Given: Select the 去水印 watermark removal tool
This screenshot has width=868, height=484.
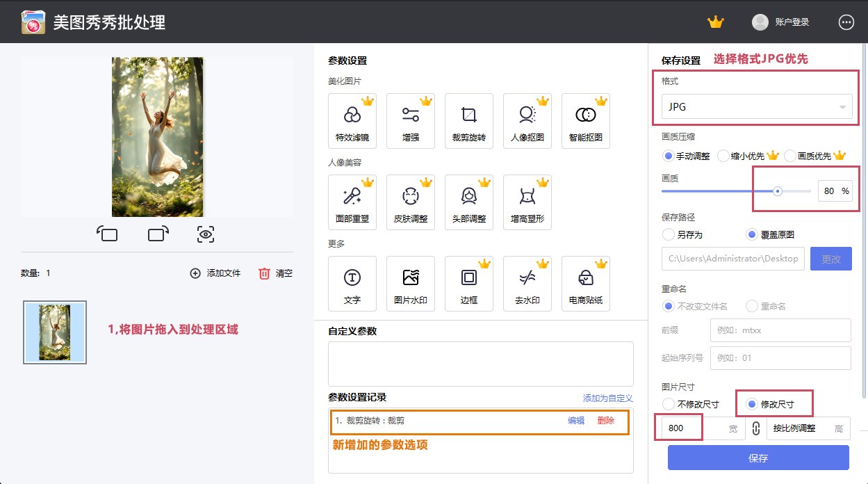Looking at the screenshot, I should click(x=527, y=284).
